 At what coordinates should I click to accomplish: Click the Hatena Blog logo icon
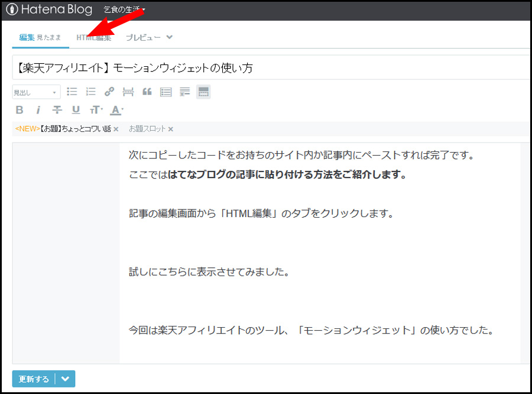click(12, 9)
